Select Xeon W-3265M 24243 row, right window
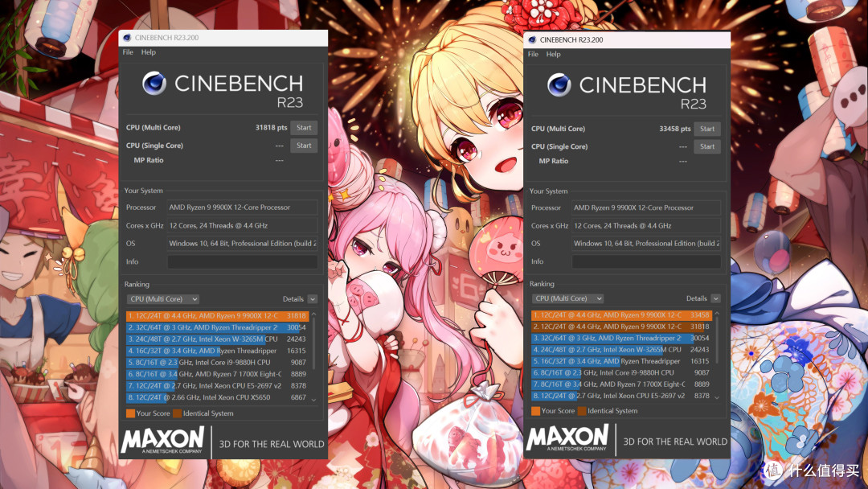The image size is (868, 489). pos(621,349)
